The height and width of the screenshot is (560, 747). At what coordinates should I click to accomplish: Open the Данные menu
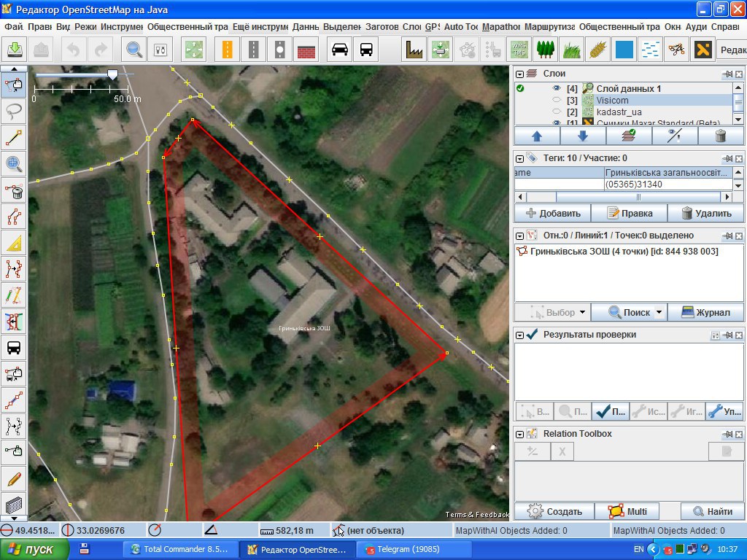click(x=306, y=27)
